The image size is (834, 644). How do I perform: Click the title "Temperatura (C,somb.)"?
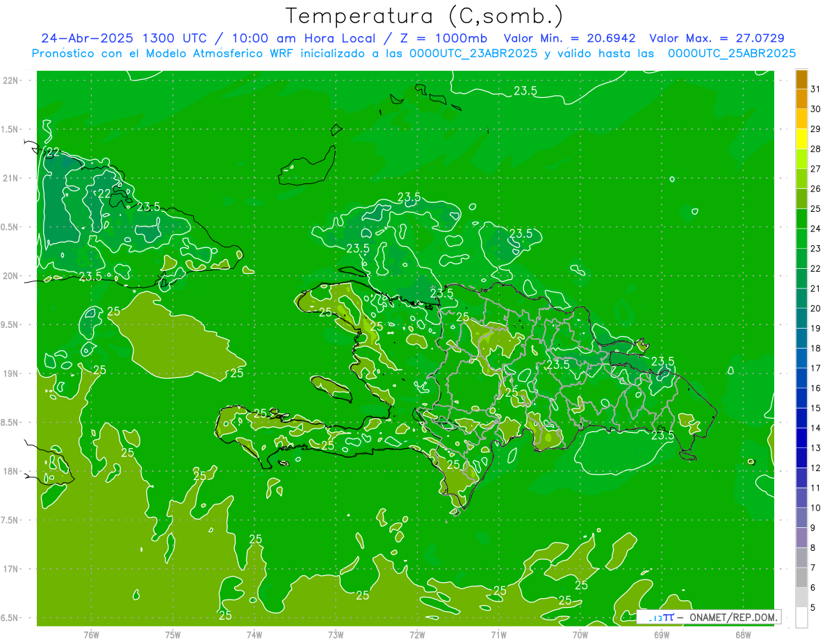click(x=425, y=17)
